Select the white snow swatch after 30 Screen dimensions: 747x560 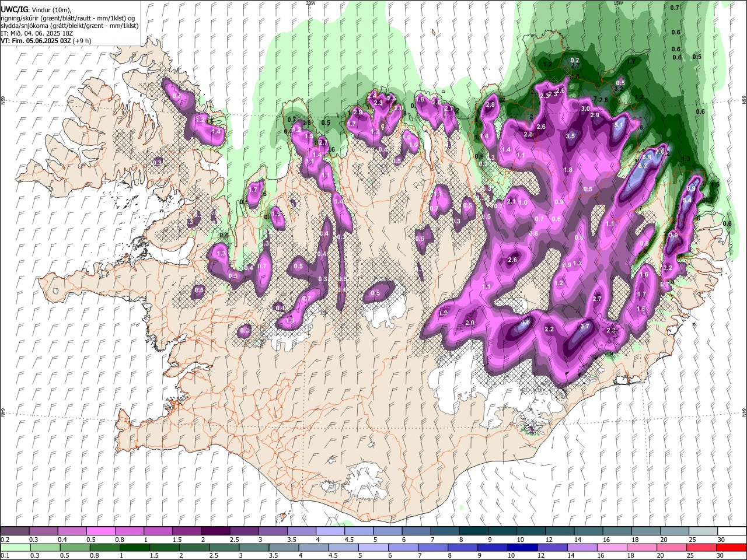pos(731,531)
